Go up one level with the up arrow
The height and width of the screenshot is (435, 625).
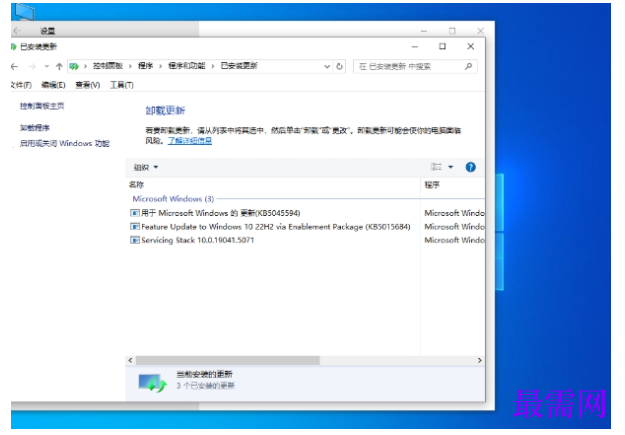[59, 67]
